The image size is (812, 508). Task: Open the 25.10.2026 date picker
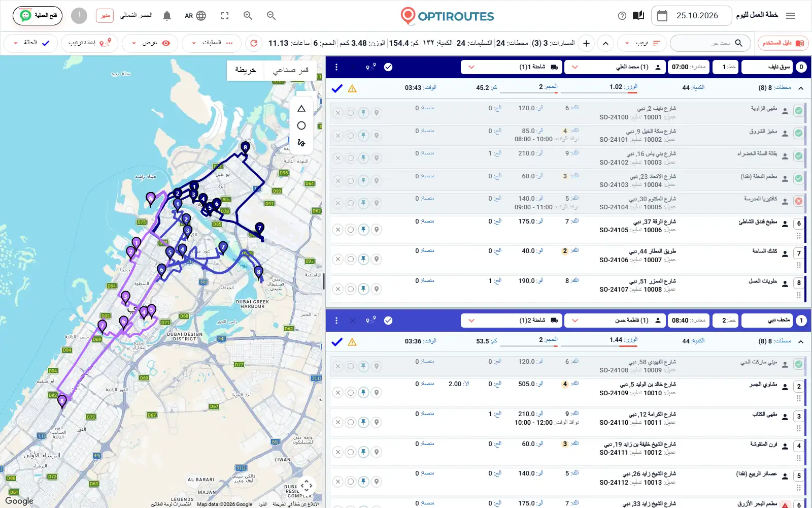691,16
